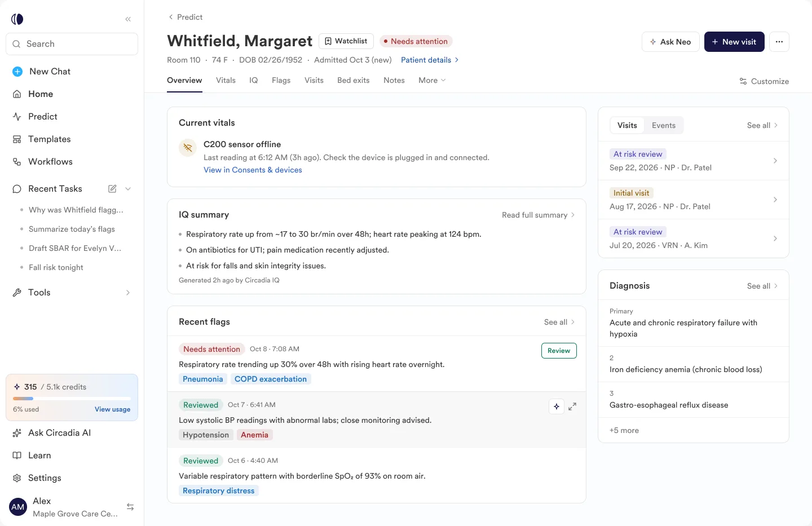Click Read full summary link
Image resolution: width=812 pixels, height=526 pixels.
click(539, 215)
